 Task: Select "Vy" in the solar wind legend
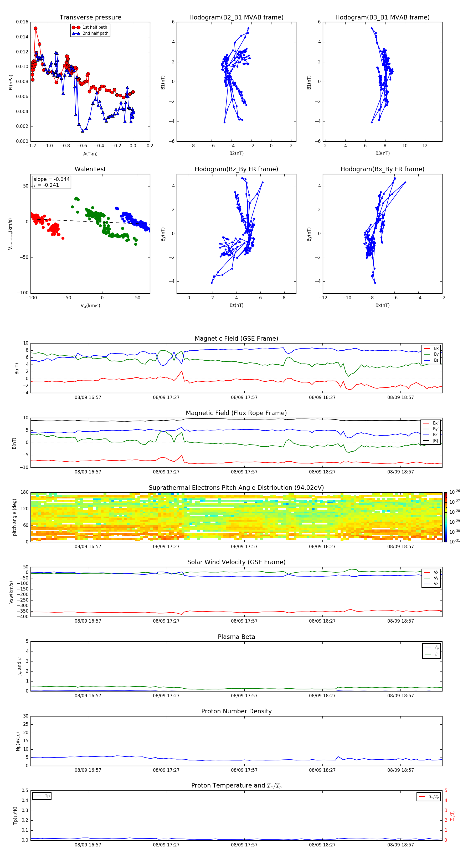click(x=431, y=578)
